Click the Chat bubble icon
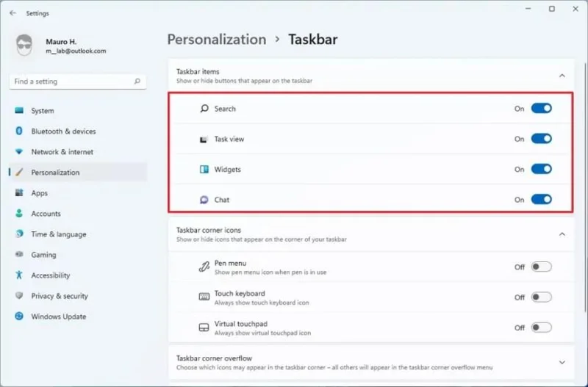 tap(204, 200)
